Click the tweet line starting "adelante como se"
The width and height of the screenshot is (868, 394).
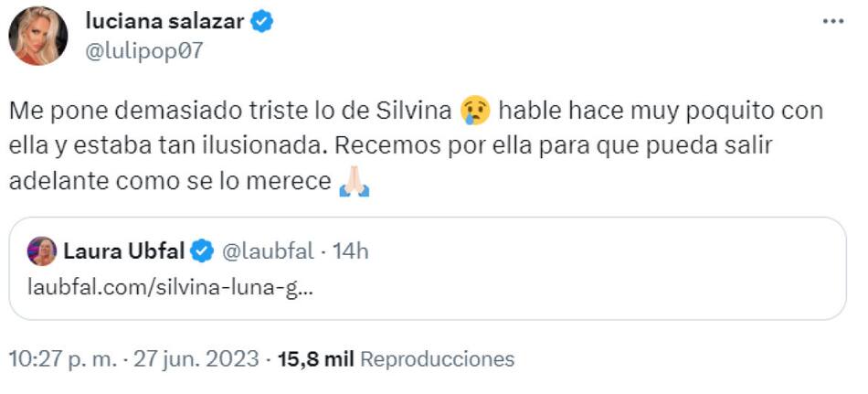(169, 181)
